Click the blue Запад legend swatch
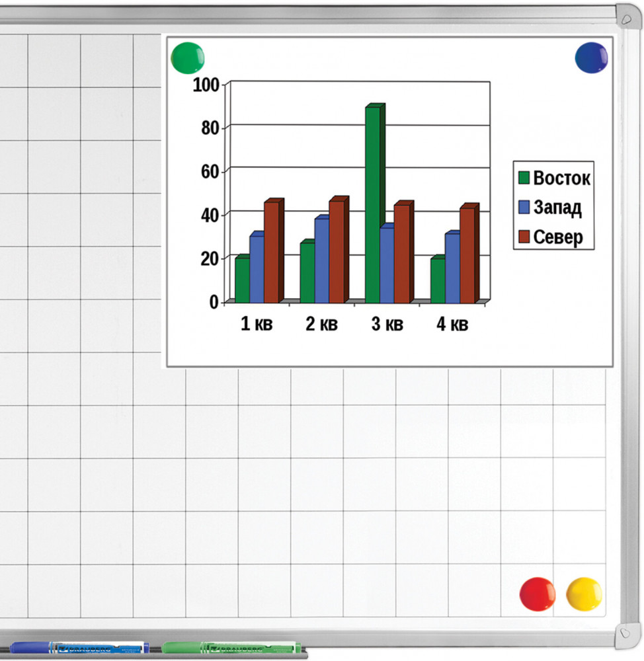Viewport: 644px width, 661px height. point(524,207)
